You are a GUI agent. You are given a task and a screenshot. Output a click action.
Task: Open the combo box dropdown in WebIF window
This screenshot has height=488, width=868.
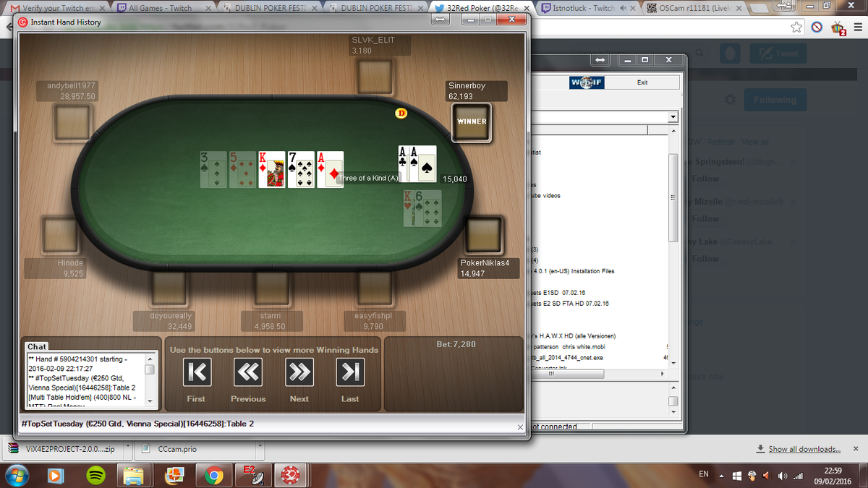click(673, 117)
